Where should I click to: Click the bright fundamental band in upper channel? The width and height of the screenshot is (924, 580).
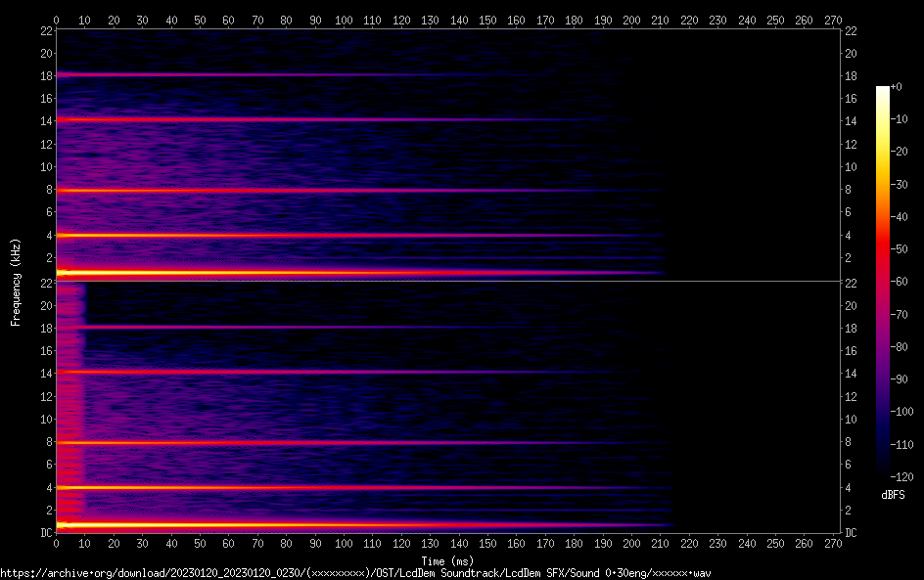(196, 272)
